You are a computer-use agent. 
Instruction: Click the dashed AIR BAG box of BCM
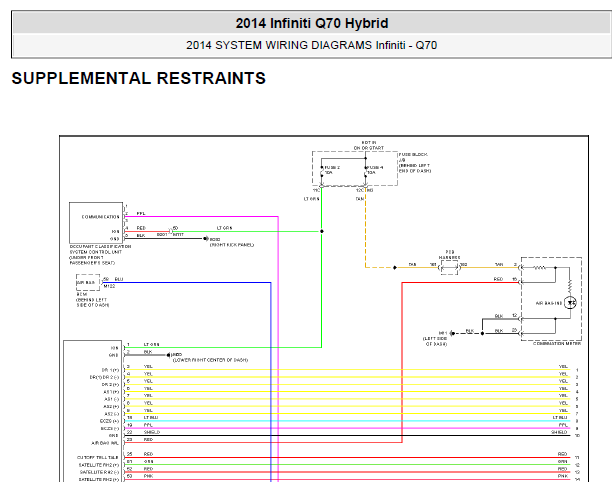(x=88, y=283)
